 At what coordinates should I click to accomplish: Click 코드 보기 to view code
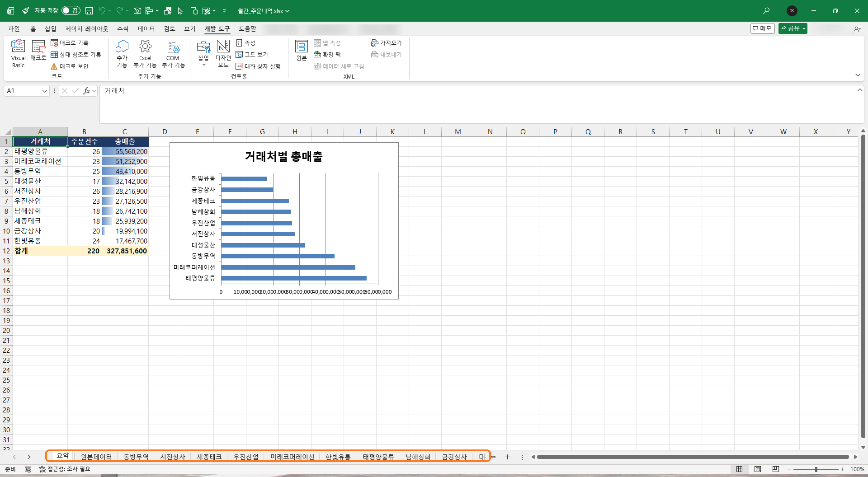252,55
